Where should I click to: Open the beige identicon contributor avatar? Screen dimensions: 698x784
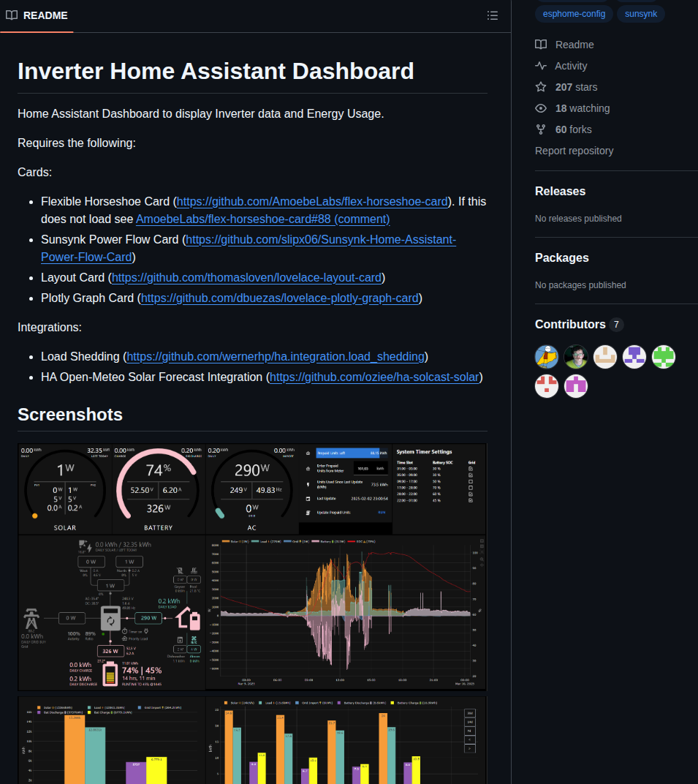[x=605, y=357]
